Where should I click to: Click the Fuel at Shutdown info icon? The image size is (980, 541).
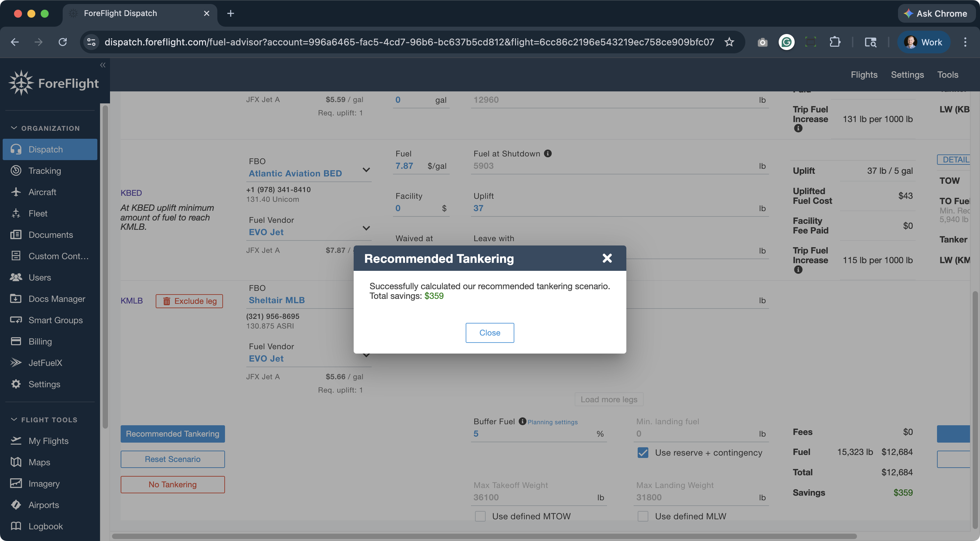tap(547, 153)
